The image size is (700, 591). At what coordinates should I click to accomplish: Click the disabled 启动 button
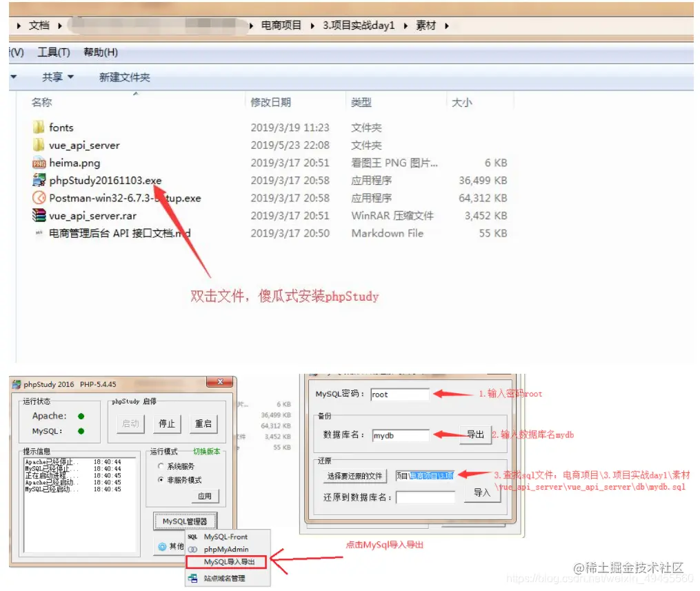pyautogui.click(x=130, y=423)
